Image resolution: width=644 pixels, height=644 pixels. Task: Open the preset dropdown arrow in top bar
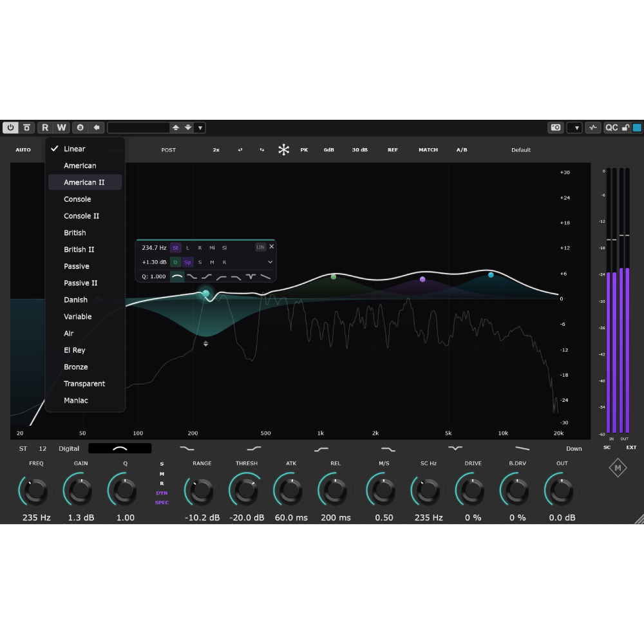[200, 128]
